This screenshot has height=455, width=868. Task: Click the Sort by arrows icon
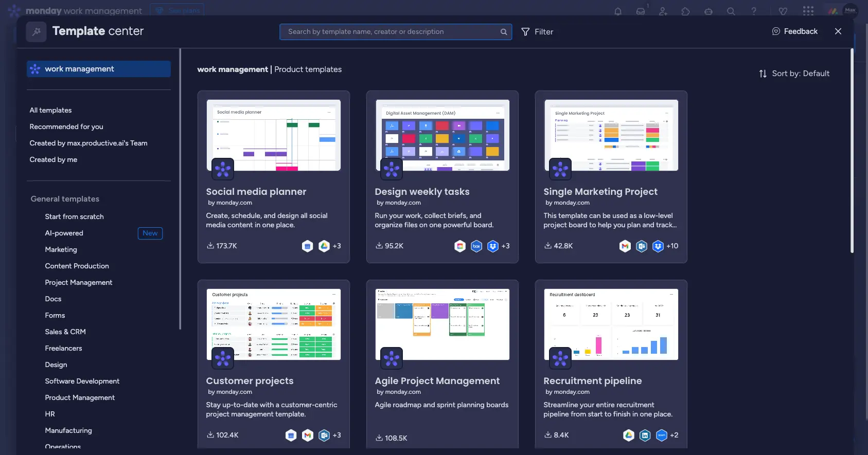[763, 74]
